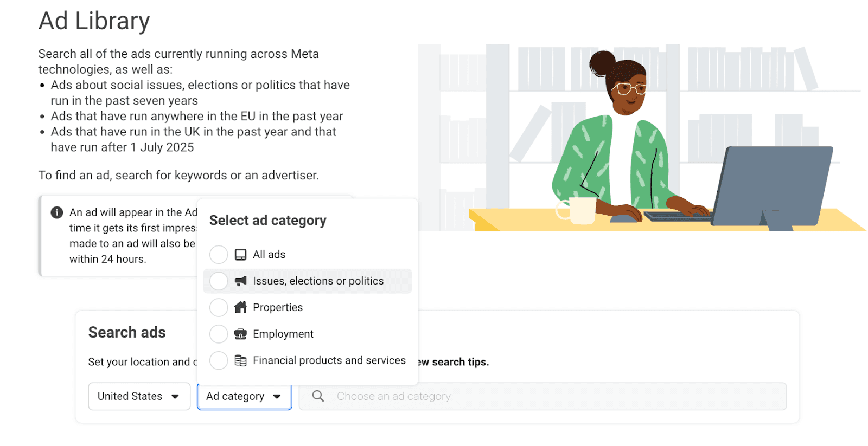Screen dimensions: 868x446
Task: Click the info icon in the notice box
Action: (56, 212)
